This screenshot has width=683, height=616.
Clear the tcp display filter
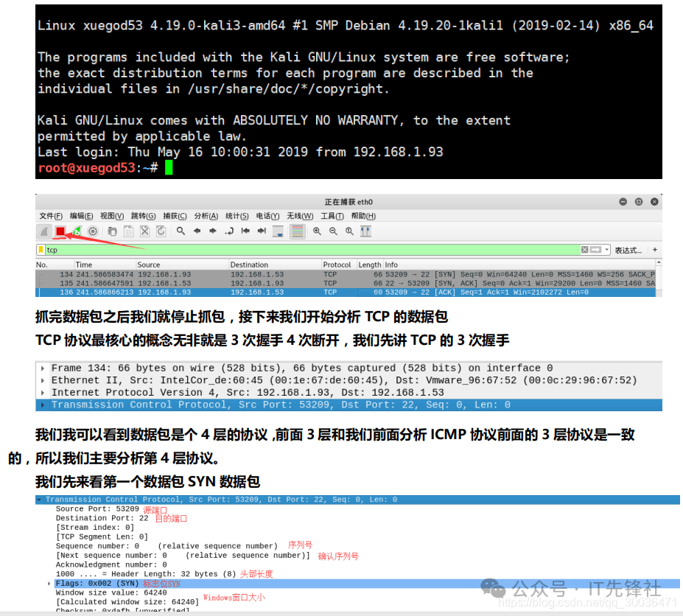[585, 250]
